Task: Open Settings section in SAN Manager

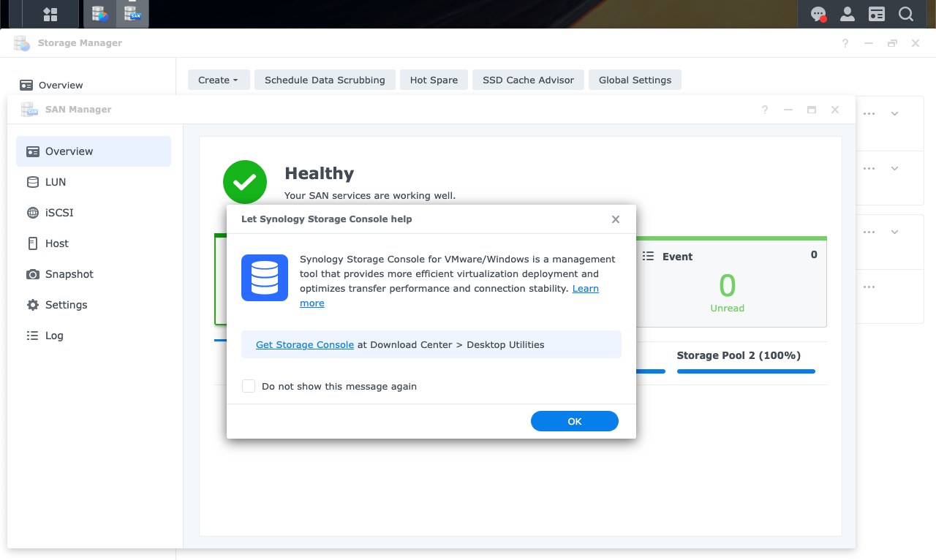Action: (94, 305)
